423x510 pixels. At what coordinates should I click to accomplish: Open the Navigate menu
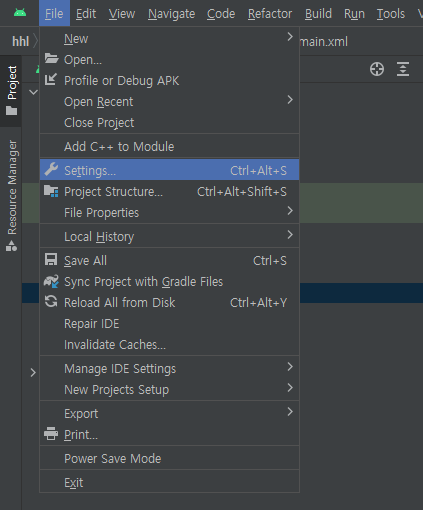[172, 14]
